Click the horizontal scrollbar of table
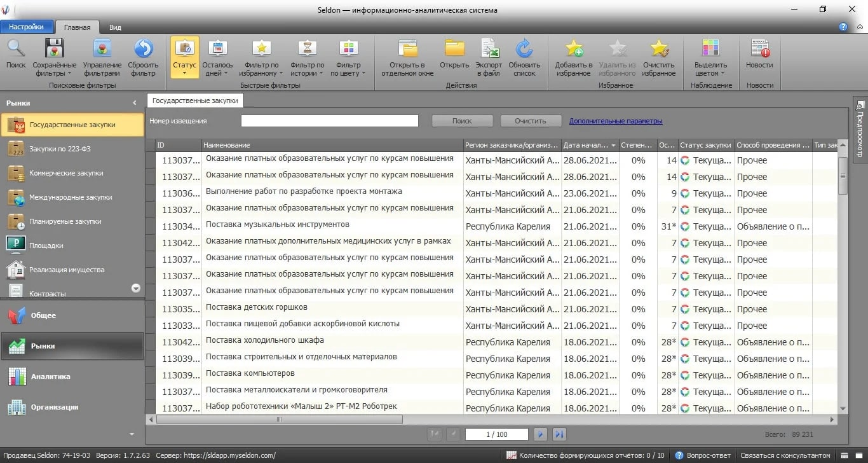This screenshot has height=463, width=868. (x=279, y=420)
